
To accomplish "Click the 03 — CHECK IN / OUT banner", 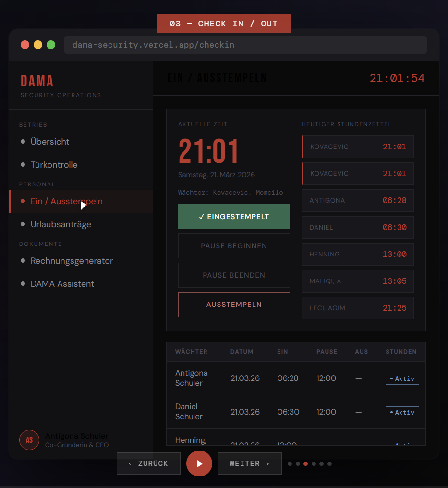I will tap(224, 24).
